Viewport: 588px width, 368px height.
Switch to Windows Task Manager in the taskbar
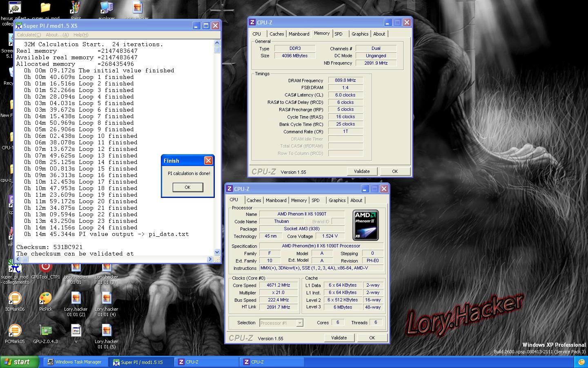click(x=75, y=362)
